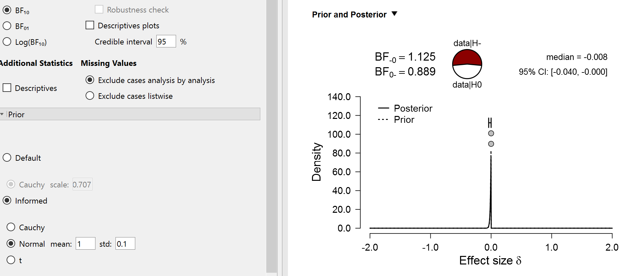Select Exclude cases listwise

pos(90,96)
